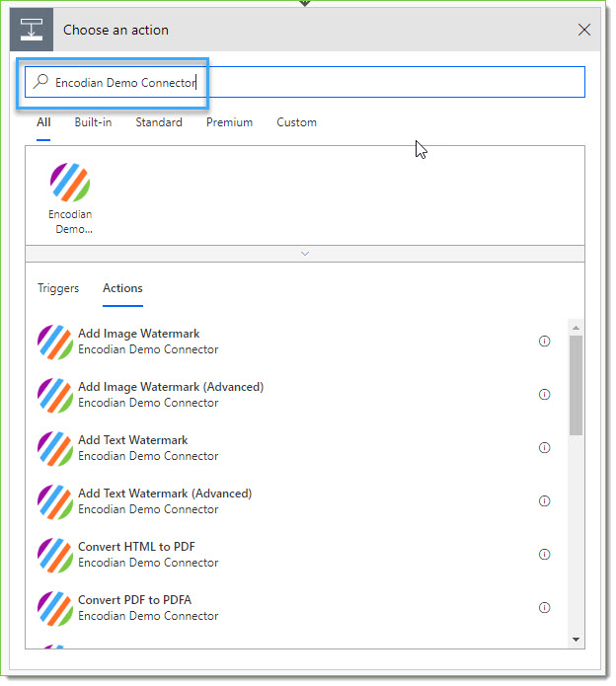Close the Choose an action panel
Screen dimensions: 616x686
pos(584,30)
